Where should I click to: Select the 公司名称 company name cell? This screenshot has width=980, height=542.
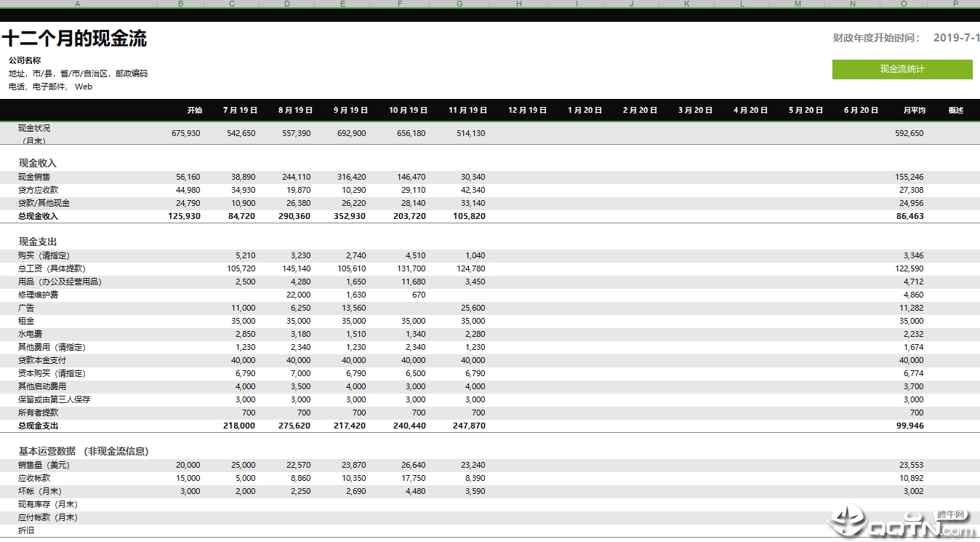click(25, 60)
